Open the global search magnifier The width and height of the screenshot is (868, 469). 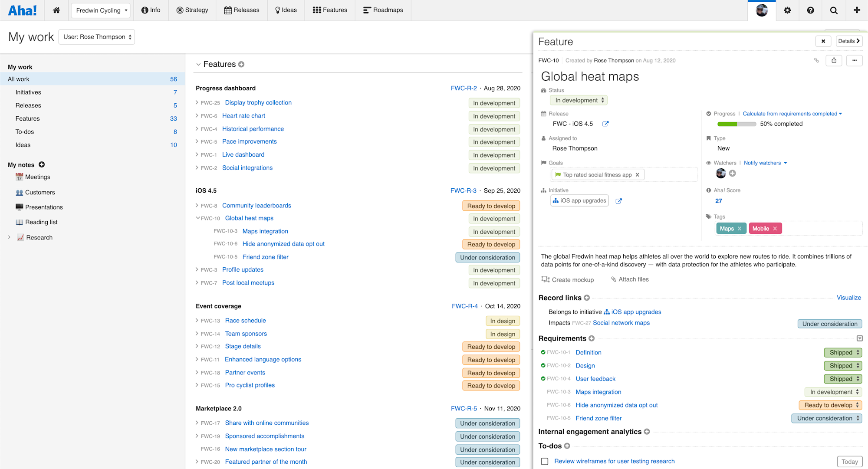click(x=834, y=10)
